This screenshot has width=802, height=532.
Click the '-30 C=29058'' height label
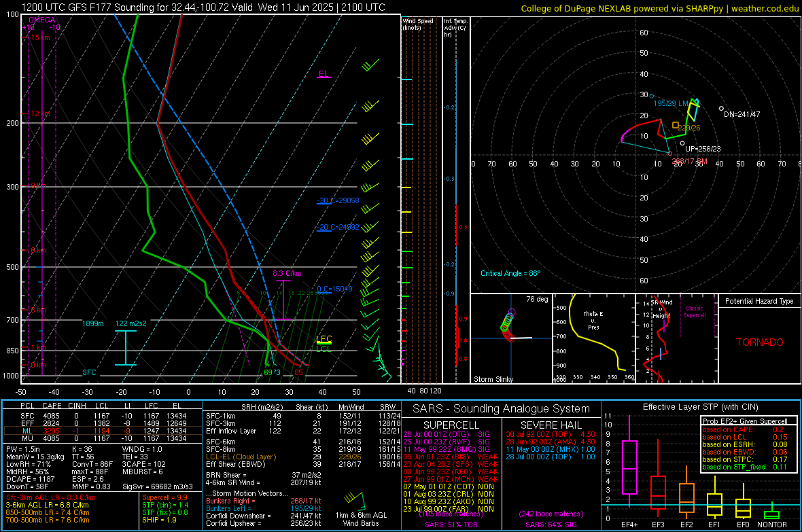pyautogui.click(x=338, y=200)
